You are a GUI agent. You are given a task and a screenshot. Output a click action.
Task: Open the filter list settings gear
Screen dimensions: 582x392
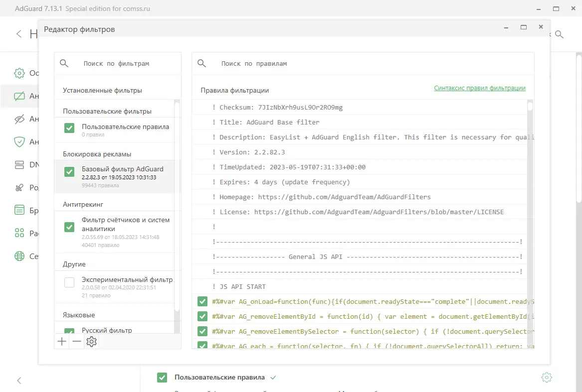tap(91, 342)
